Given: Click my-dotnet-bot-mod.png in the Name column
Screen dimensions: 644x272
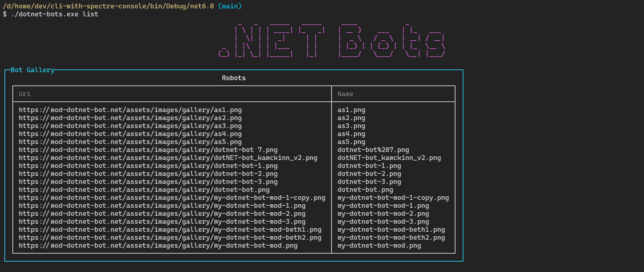Looking at the screenshot, I should click(379, 245).
